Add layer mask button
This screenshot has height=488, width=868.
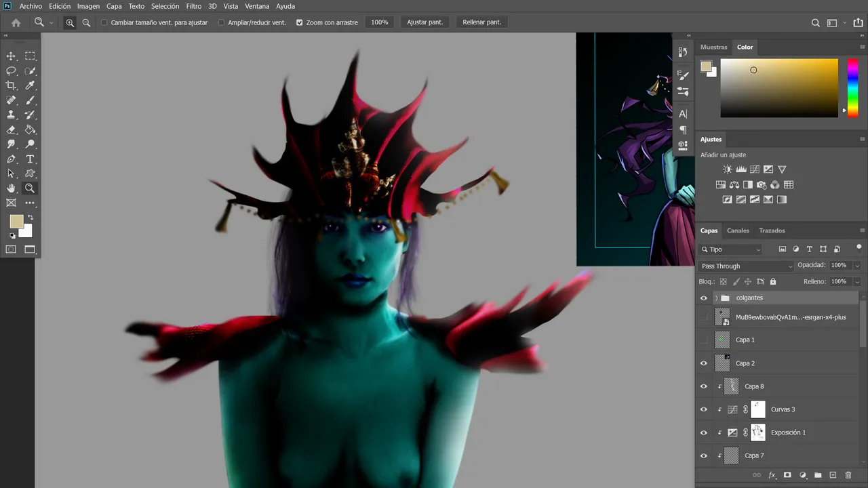click(x=787, y=475)
